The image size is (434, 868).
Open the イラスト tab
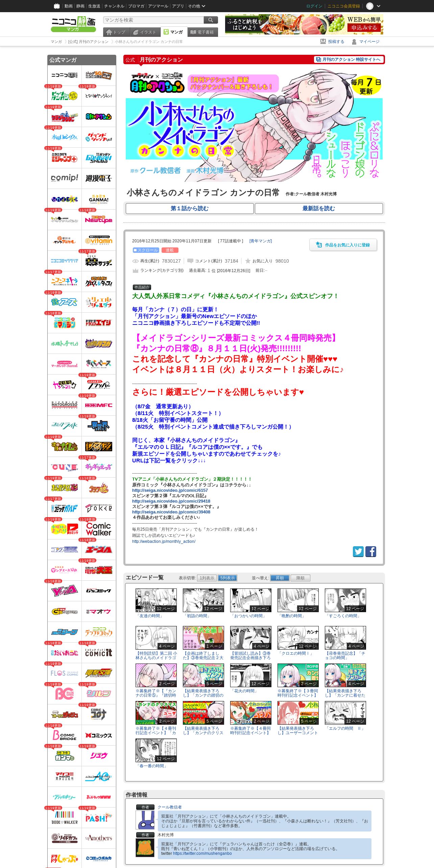coord(145,32)
